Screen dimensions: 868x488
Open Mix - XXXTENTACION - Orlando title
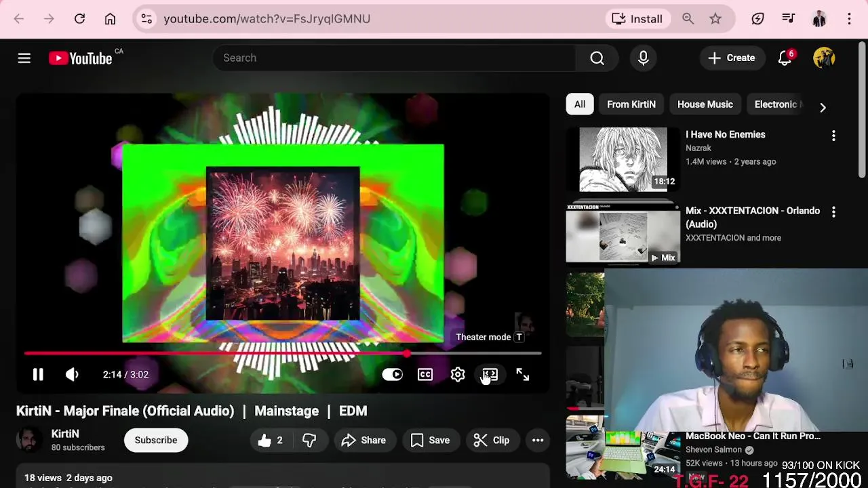tap(753, 218)
